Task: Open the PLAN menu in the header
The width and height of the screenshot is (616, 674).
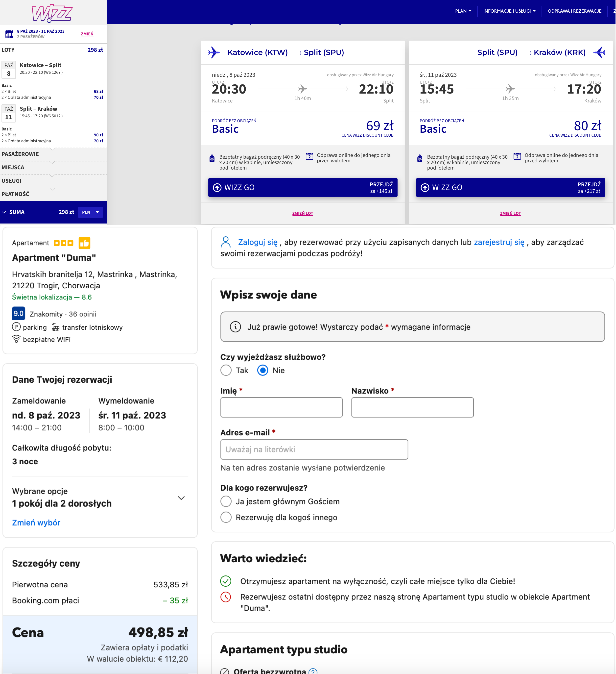Action: [x=463, y=11]
